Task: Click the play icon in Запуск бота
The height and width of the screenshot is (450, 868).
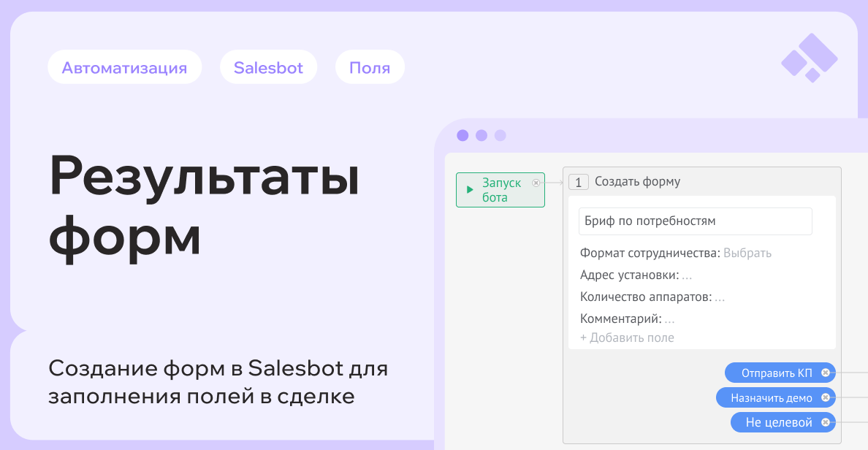Action: click(470, 190)
